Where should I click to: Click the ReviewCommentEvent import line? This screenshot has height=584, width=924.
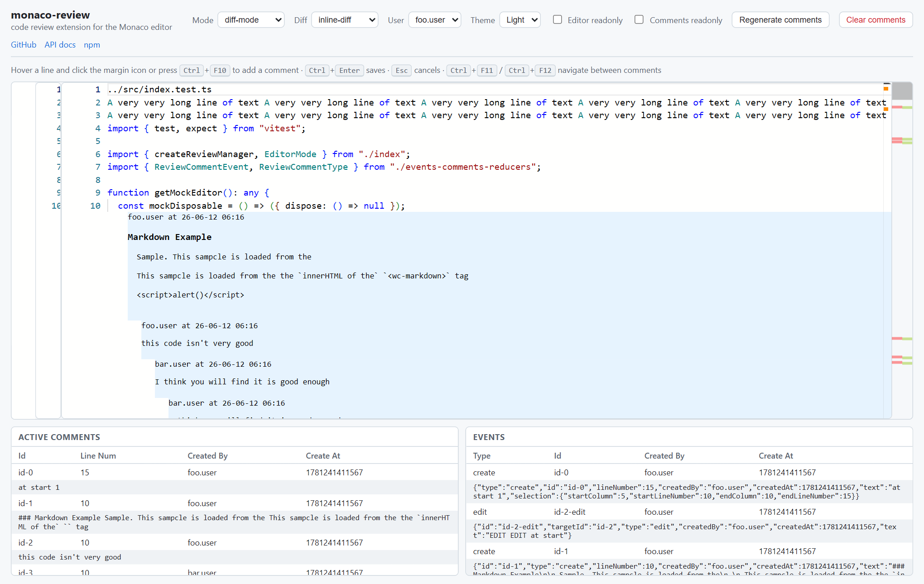point(324,167)
